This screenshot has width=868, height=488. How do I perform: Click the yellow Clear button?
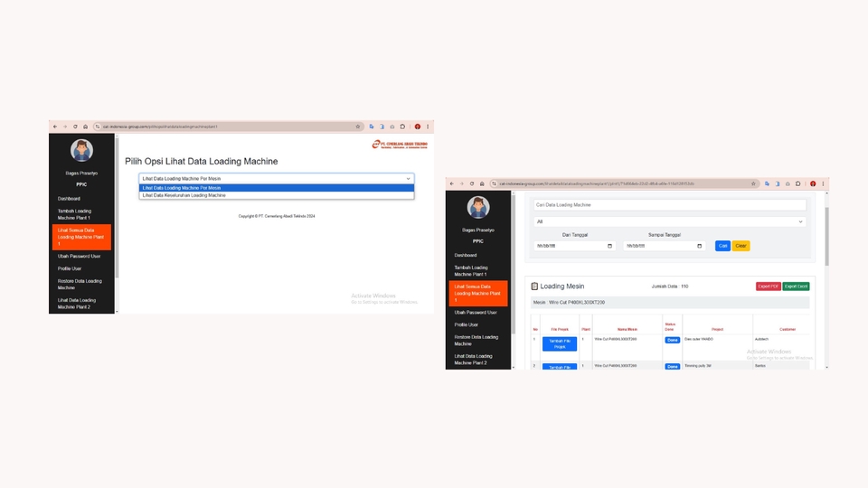(x=741, y=246)
